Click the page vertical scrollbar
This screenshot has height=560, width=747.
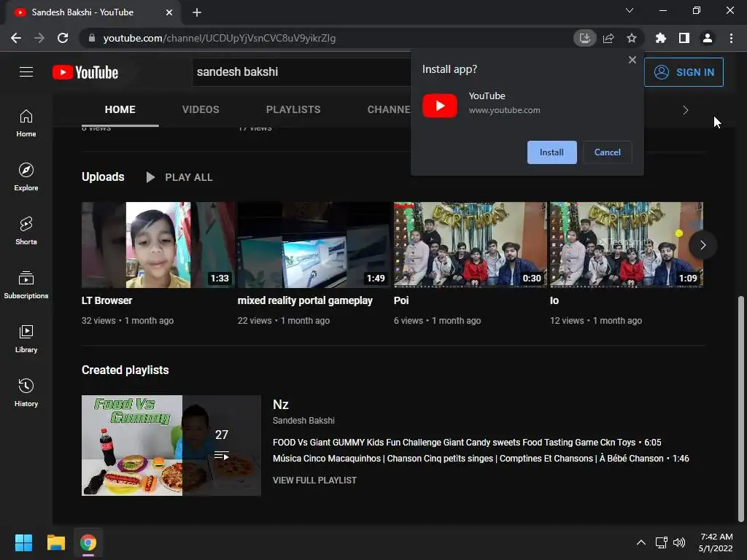[x=741, y=408]
